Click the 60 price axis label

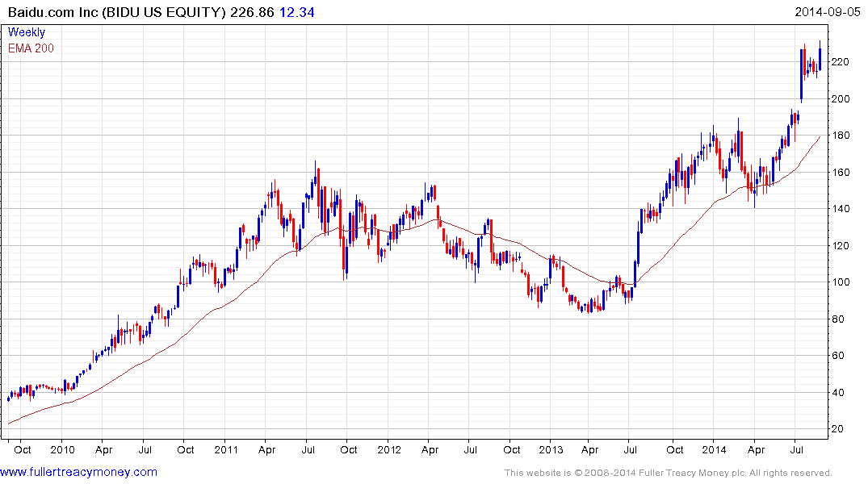(x=837, y=356)
